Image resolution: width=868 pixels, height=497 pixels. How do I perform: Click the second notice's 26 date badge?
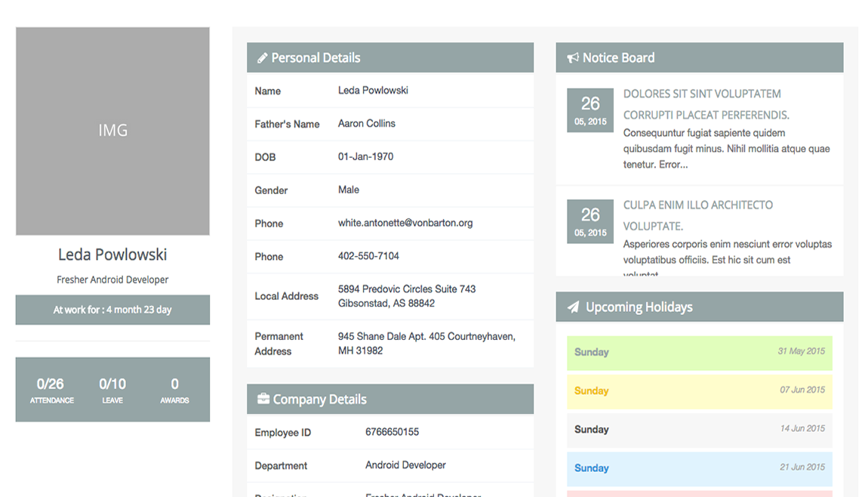589,221
